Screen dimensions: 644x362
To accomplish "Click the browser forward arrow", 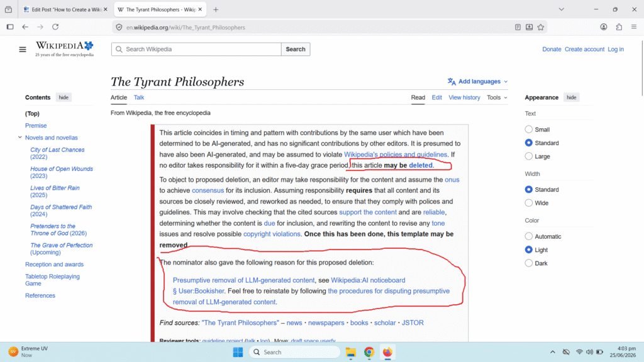I will 40,27.
